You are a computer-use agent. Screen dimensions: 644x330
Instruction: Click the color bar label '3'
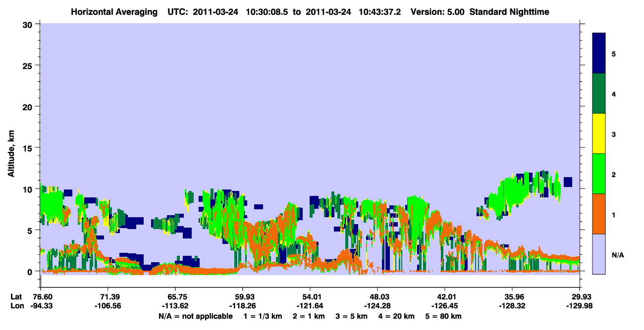coord(614,135)
